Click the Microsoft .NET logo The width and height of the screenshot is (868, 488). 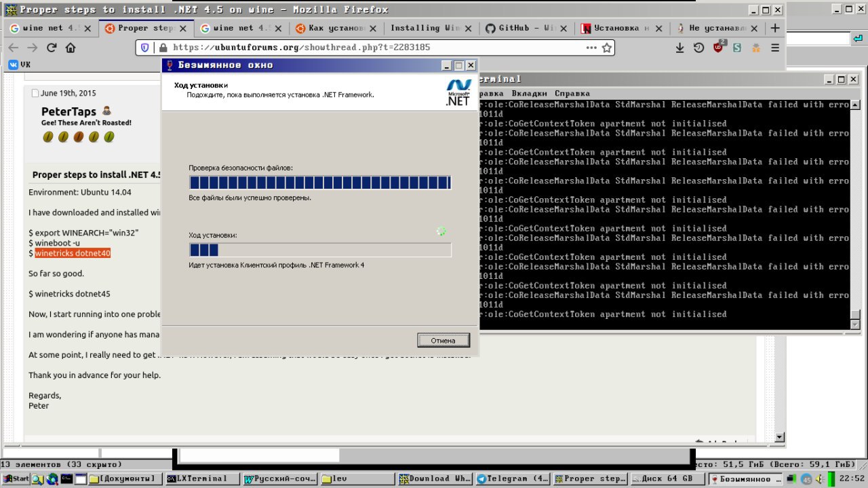458,92
